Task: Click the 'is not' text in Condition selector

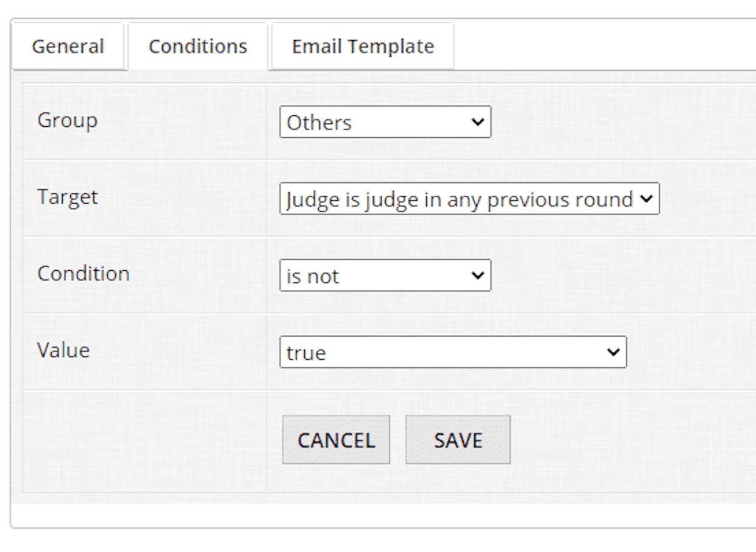Action: coord(312,276)
